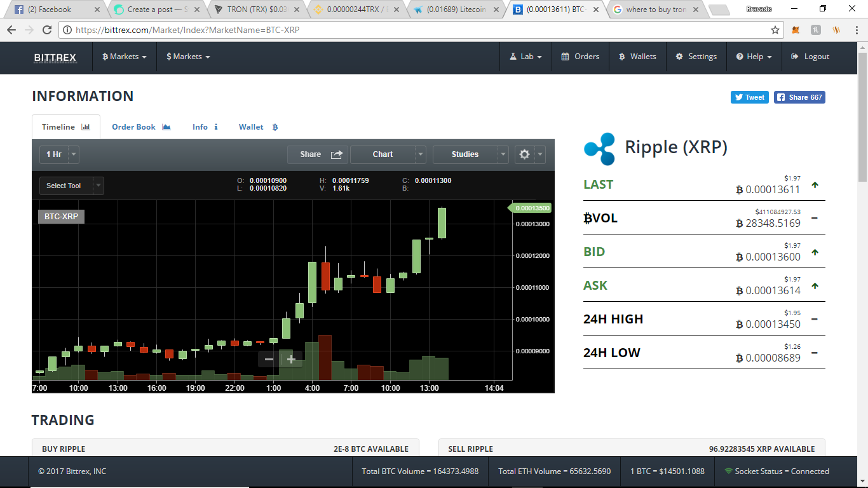The image size is (868, 488).
Task: Open the Bravado Chrome profile button
Action: pos(759,9)
